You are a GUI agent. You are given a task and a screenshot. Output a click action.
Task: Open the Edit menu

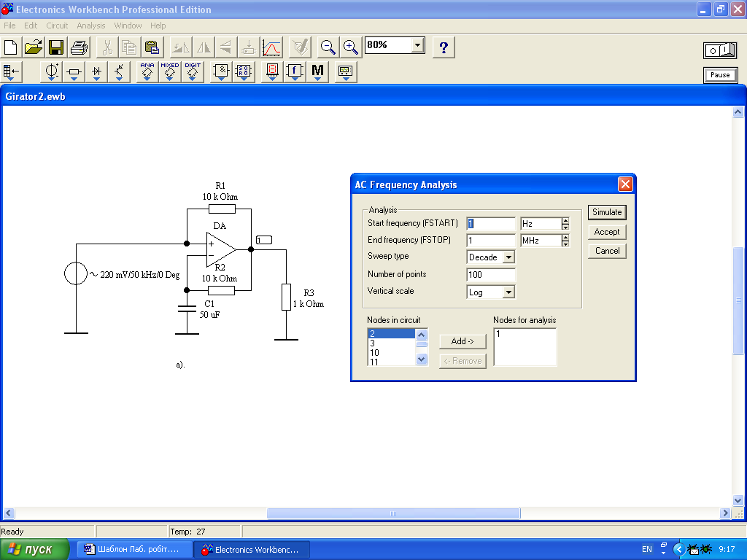pos(31,26)
